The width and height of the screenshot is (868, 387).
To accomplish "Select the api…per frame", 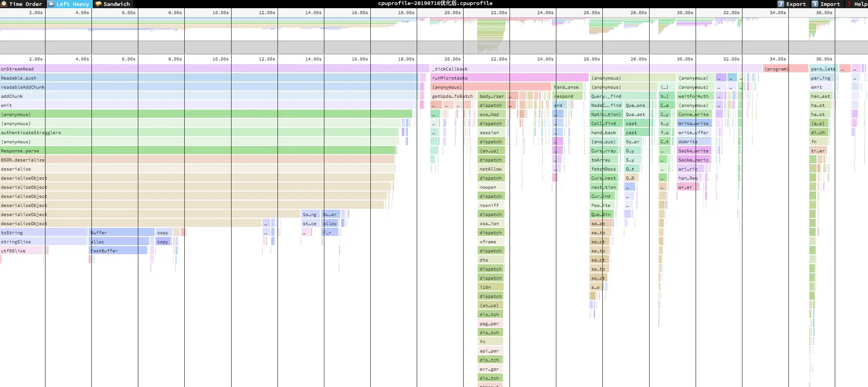I will pos(490,351).
